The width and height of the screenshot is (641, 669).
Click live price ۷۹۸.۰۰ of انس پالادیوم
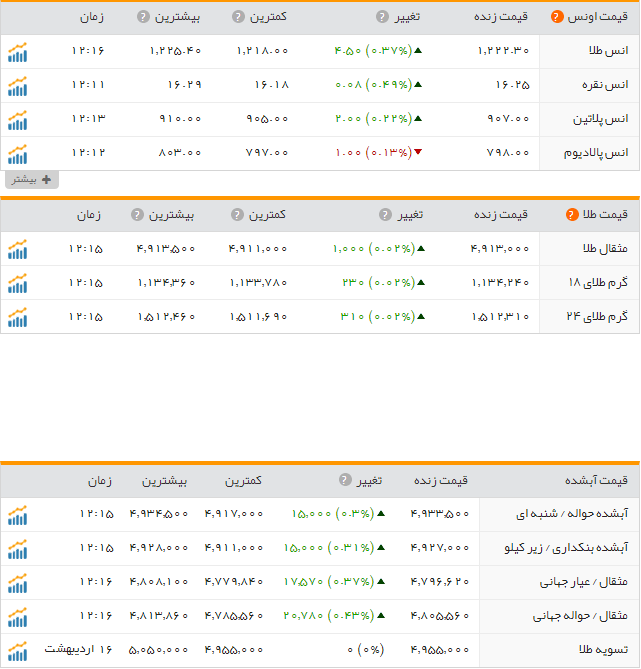(x=508, y=153)
